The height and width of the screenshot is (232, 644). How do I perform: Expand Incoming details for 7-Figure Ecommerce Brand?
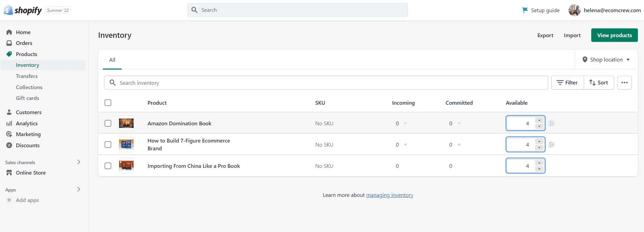(x=406, y=145)
